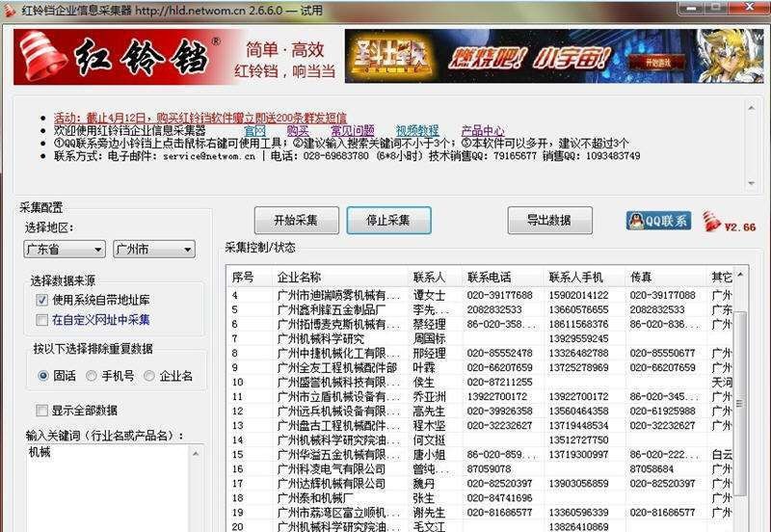
Task: Click the app icon in the title bar
Action: click(x=11, y=10)
